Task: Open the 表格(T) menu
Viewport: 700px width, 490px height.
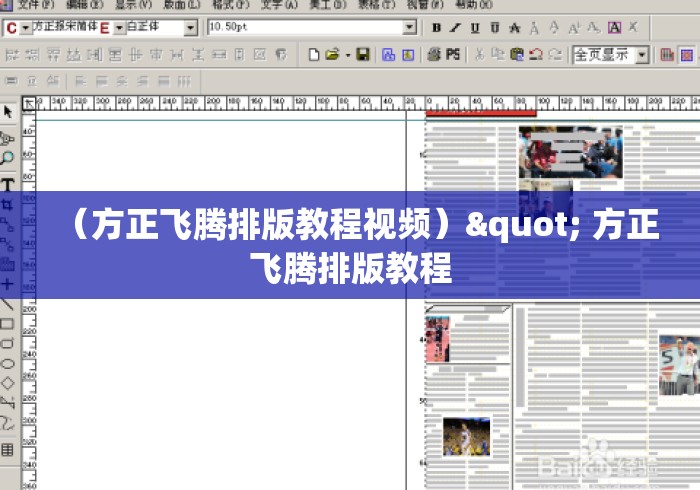Action: tap(377, 4)
